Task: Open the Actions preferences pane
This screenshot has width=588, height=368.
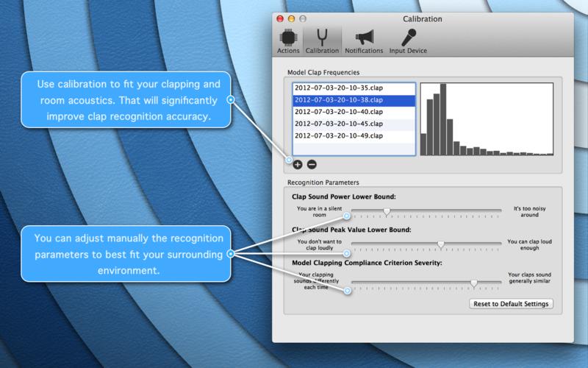Action: [288, 41]
